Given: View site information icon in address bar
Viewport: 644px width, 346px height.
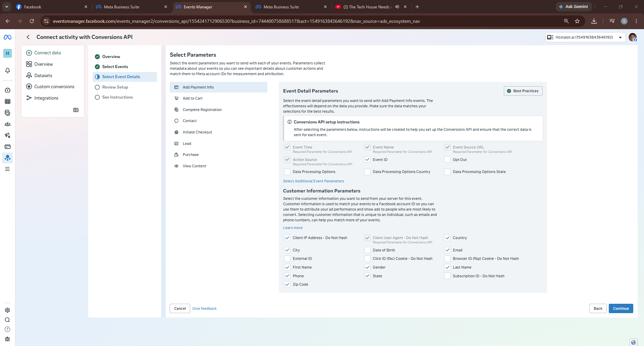Looking at the screenshot, I should click(x=46, y=21).
